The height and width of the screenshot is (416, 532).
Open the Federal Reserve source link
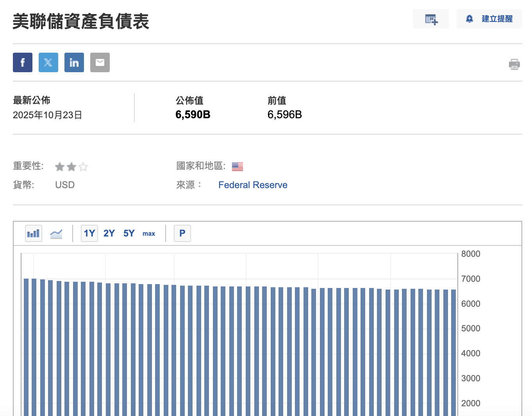253,185
